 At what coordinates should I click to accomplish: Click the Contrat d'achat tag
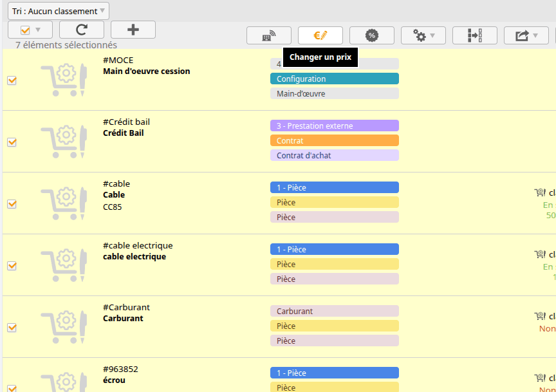[x=335, y=155]
